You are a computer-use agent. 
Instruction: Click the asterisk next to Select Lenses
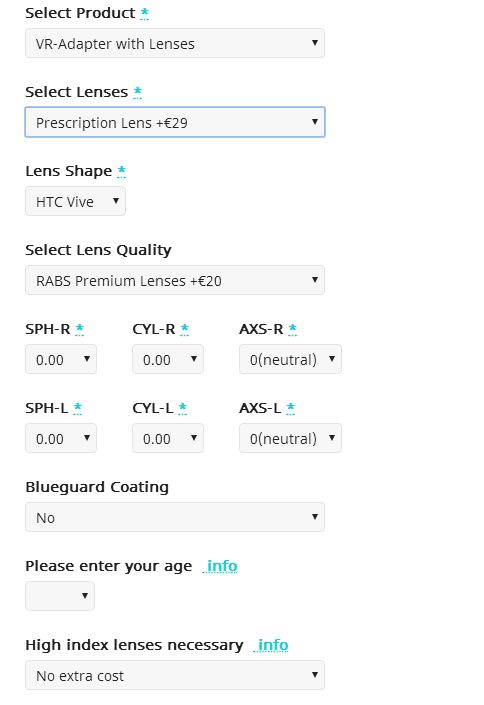pyautogui.click(x=138, y=92)
